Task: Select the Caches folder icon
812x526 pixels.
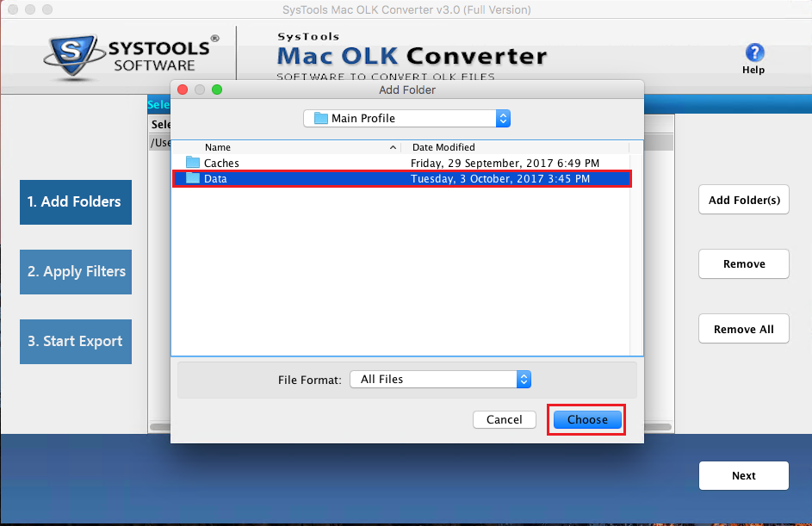Action: point(193,163)
